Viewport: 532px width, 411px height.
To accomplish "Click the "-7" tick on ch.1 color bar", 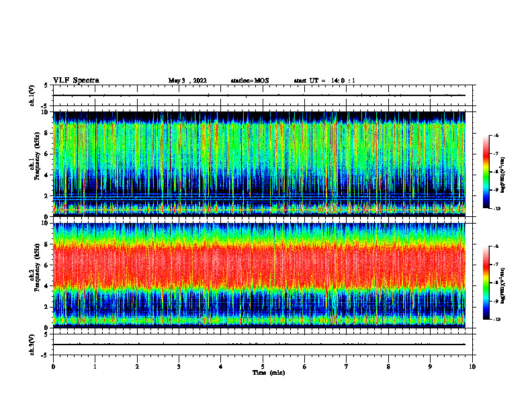I will coord(496,154).
